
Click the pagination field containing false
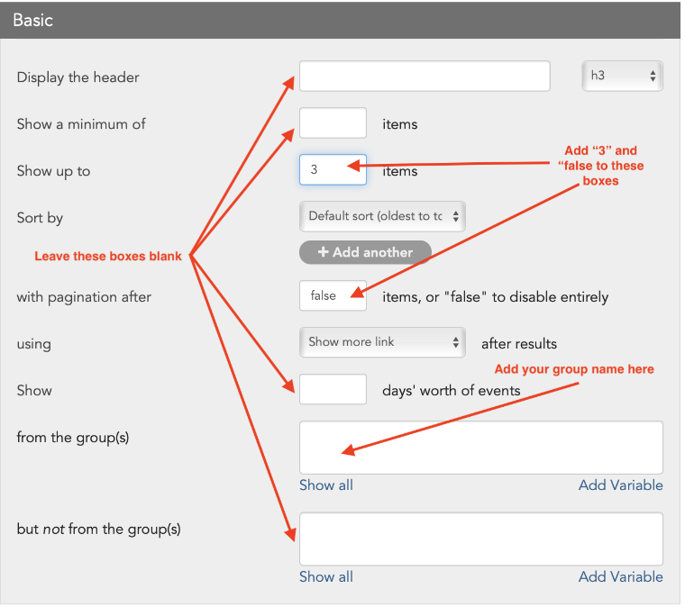333,295
